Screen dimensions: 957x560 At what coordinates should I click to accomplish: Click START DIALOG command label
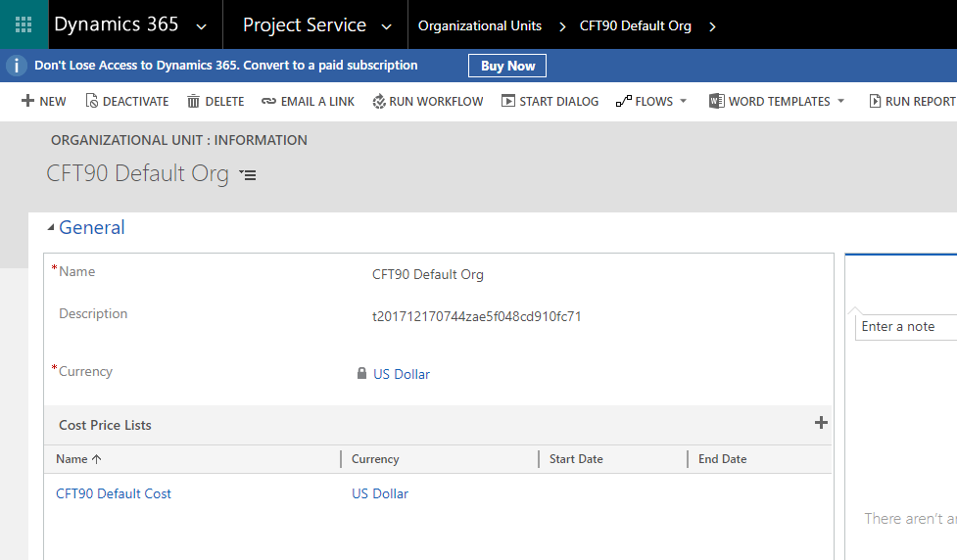pos(559,102)
